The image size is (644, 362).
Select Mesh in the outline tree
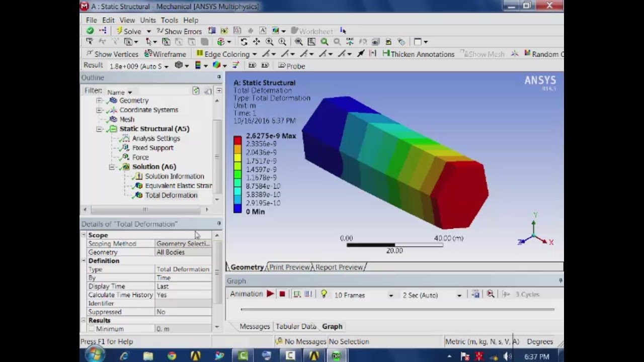[x=126, y=120]
